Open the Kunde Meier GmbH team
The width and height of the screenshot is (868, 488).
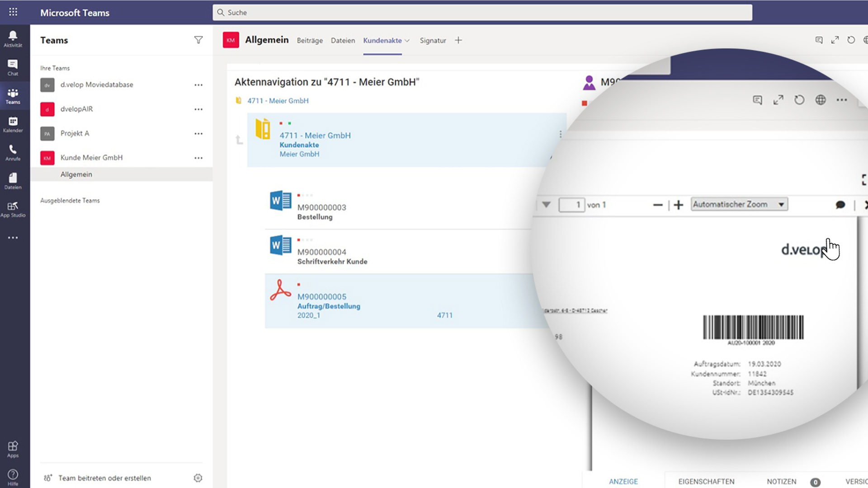(x=91, y=158)
